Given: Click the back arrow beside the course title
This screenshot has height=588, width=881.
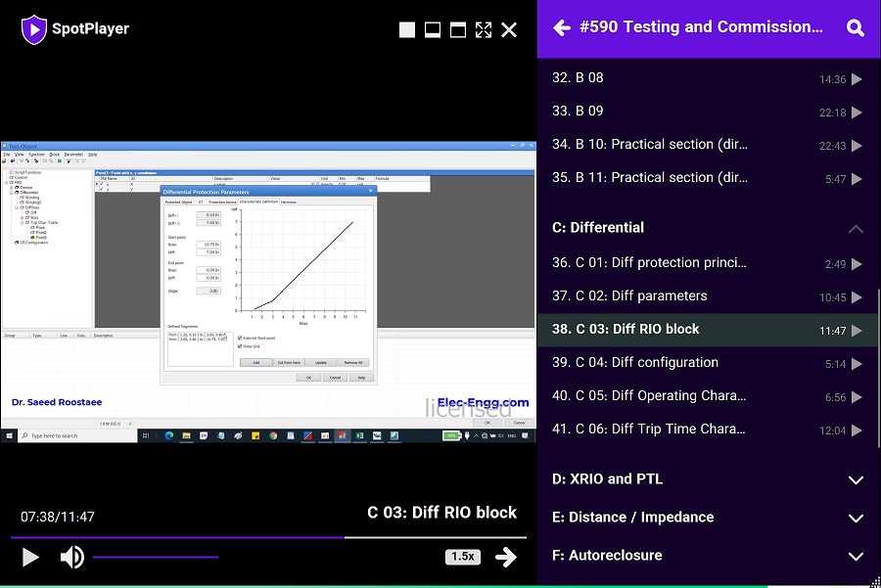Looking at the screenshot, I should 562,28.
